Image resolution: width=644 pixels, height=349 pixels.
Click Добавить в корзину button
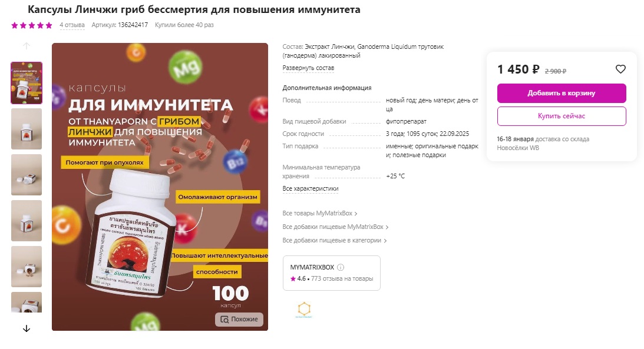[562, 93]
